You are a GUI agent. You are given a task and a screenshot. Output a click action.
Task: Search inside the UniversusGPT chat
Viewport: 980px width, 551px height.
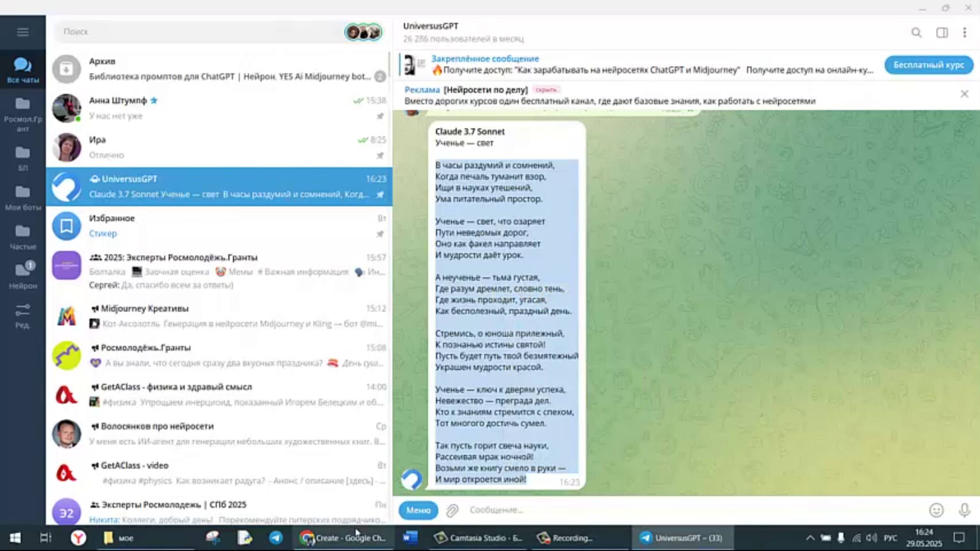tap(917, 33)
